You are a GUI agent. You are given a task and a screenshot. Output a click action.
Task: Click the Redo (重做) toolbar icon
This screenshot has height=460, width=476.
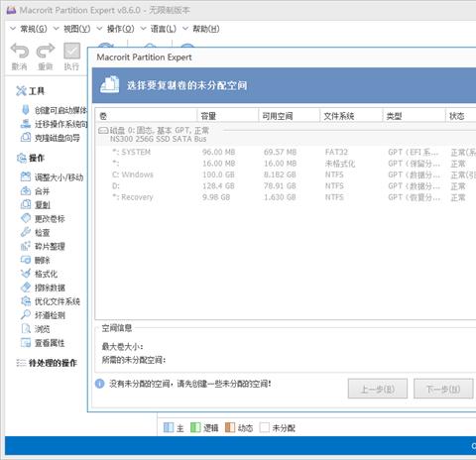pos(46,51)
